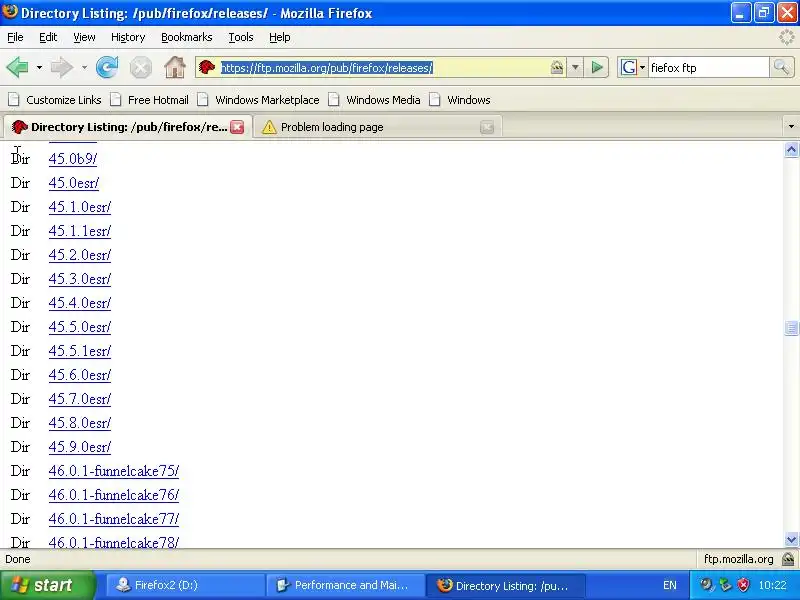Image resolution: width=800 pixels, height=600 pixels.
Task: Reload the page with Refresh icon
Action: point(107,67)
